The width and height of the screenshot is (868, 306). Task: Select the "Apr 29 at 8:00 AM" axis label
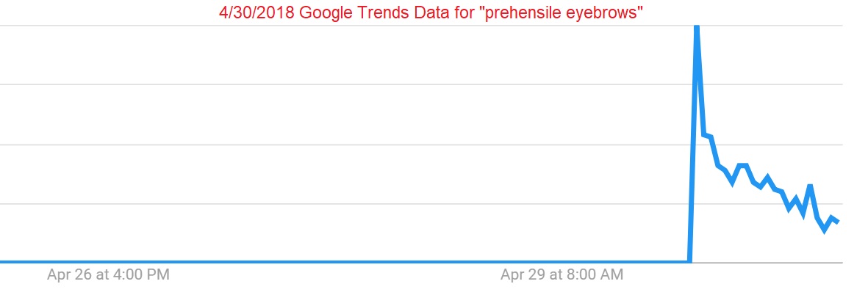click(562, 274)
